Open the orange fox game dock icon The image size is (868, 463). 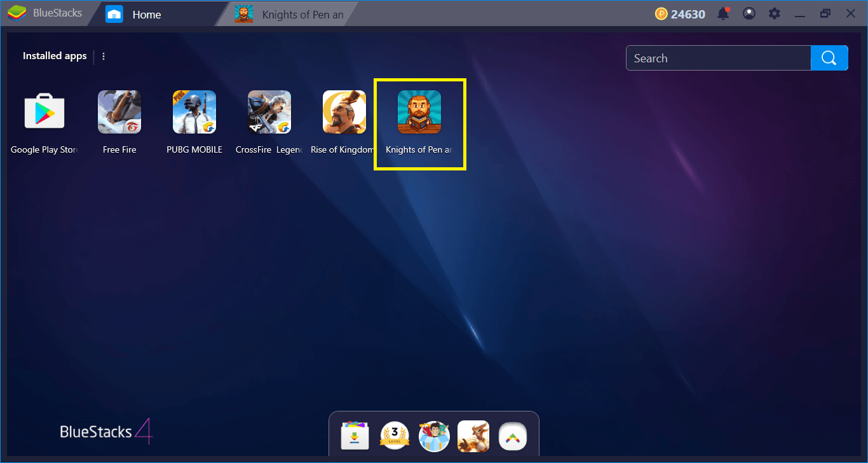point(473,436)
